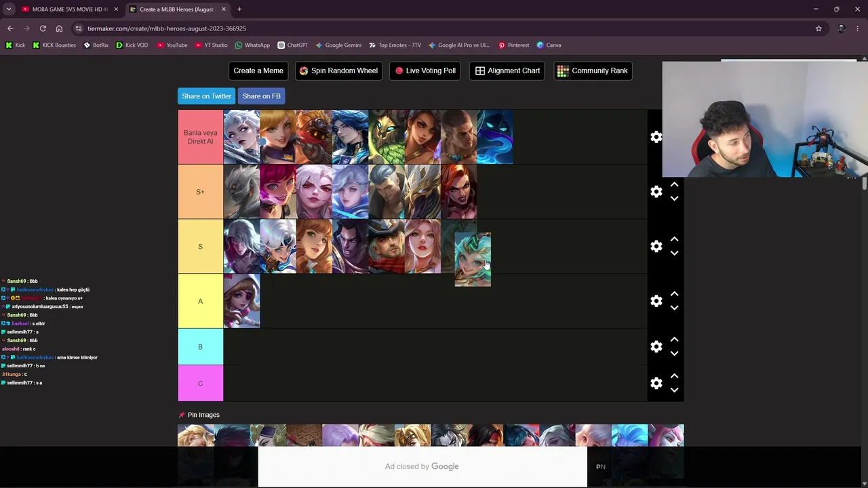Open the Kick bookmark
The height and width of the screenshot is (488, 868).
pyautogui.click(x=16, y=45)
